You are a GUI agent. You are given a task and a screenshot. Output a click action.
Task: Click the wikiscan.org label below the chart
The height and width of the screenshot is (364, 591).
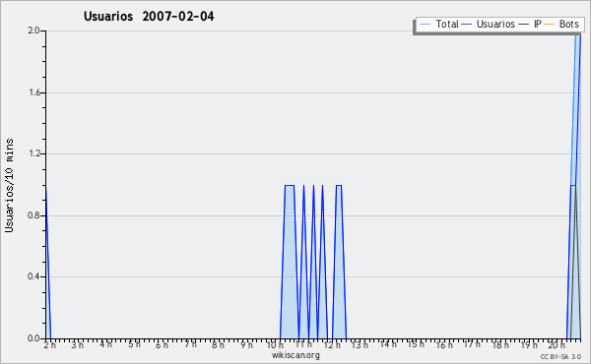coord(295,355)
